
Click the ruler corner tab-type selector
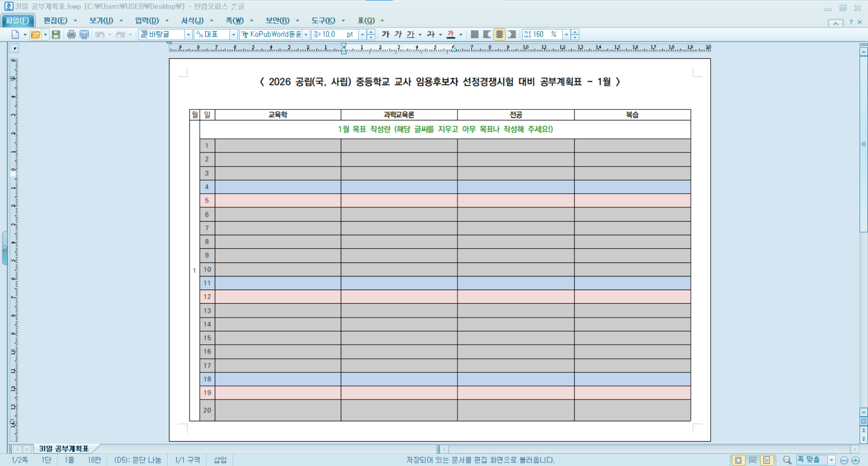pos(14,48)
